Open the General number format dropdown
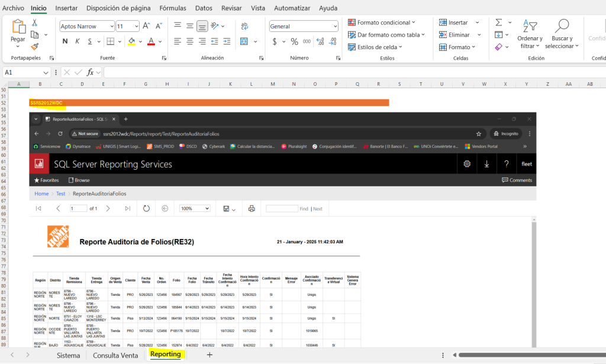The width and height of the screenshot is (606, 364). click(335, 26)
